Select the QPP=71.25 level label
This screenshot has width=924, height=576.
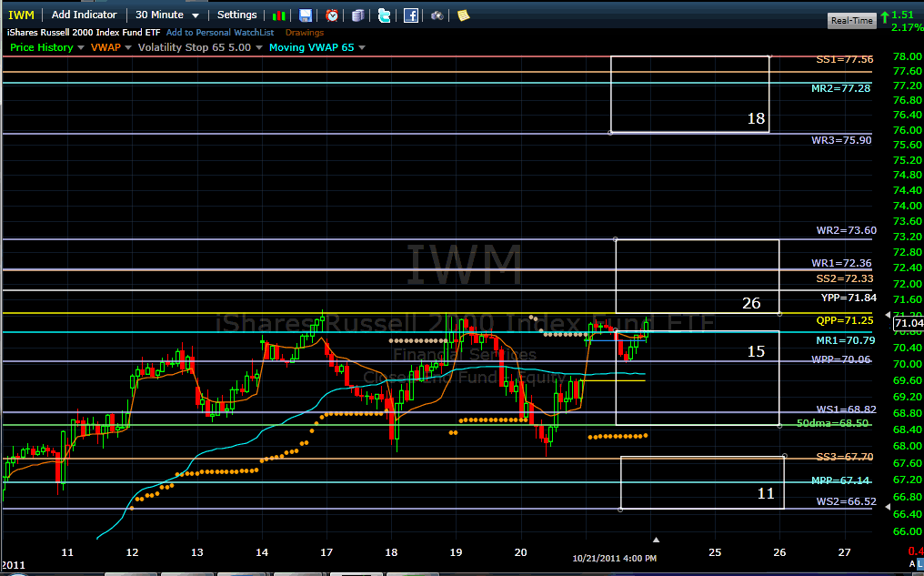(845, 320)
